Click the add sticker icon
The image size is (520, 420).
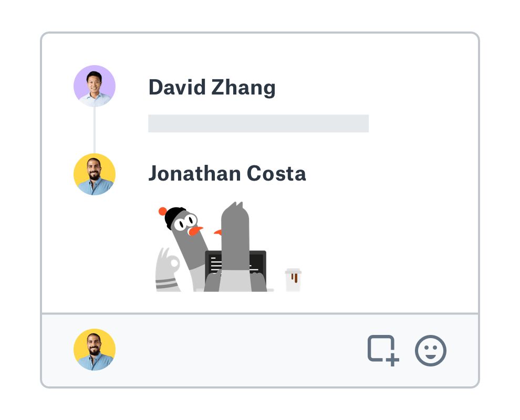(x=383, y=350)
